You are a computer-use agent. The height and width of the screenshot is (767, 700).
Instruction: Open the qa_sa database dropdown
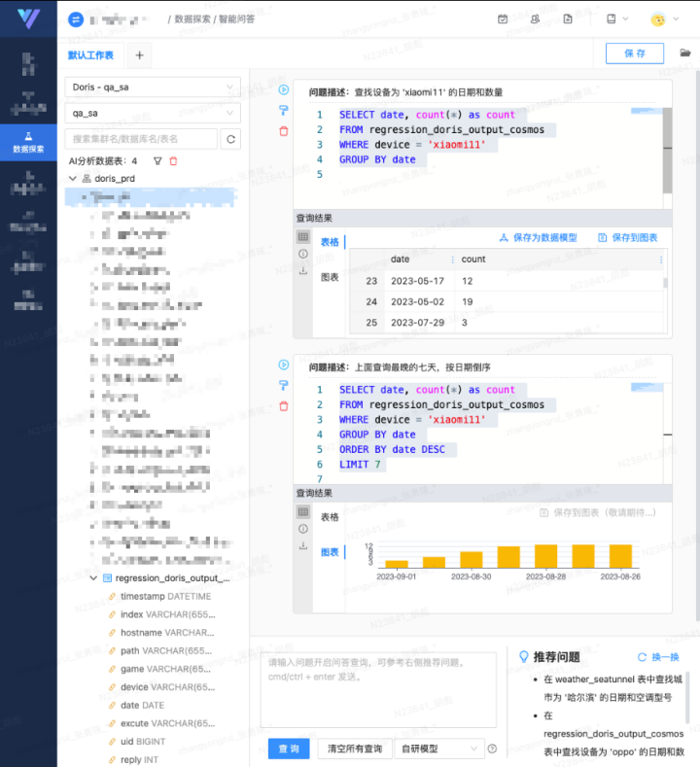153,113
